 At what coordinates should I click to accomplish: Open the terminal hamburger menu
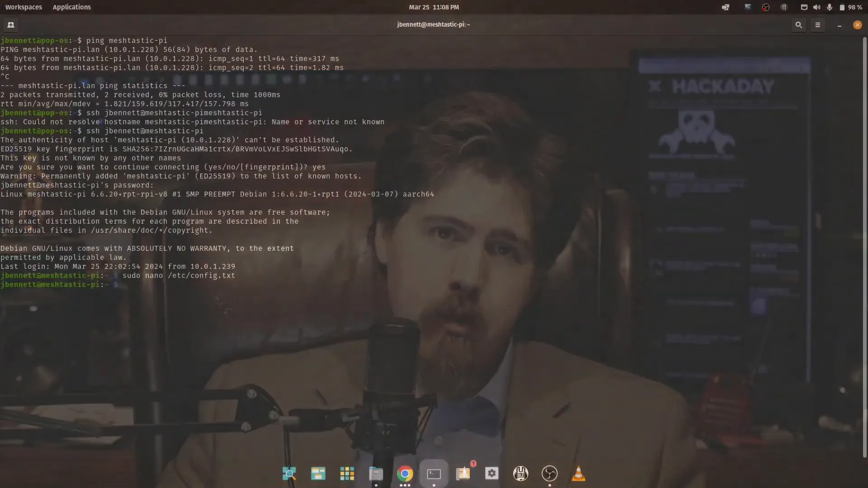point(818,25)
